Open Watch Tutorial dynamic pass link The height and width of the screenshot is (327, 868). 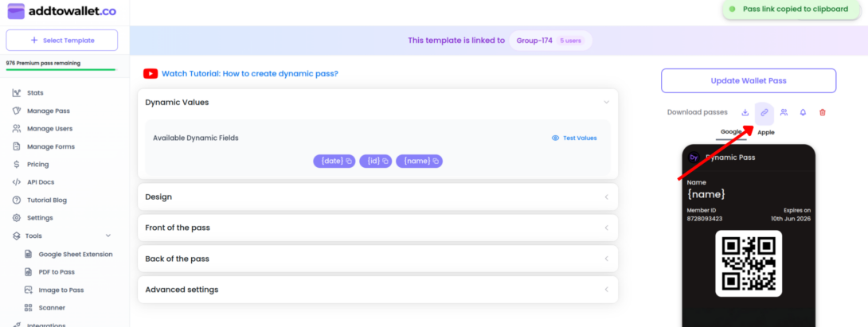(250, 73)
